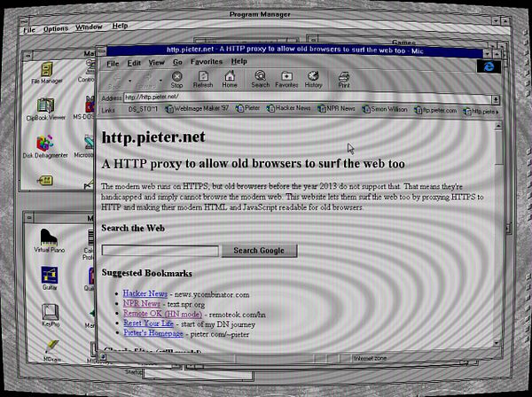Open DS_STO~1 item in Links bar

[x=143, y=109]
